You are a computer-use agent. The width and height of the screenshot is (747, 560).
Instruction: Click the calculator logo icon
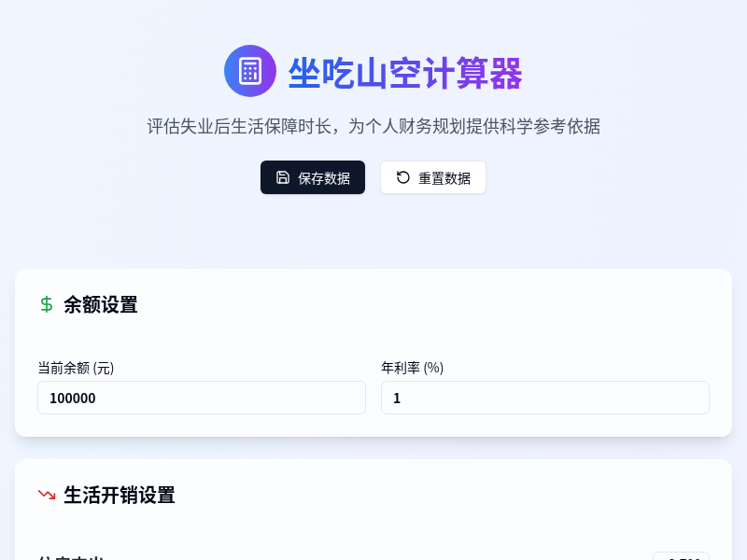pos(250,71)
